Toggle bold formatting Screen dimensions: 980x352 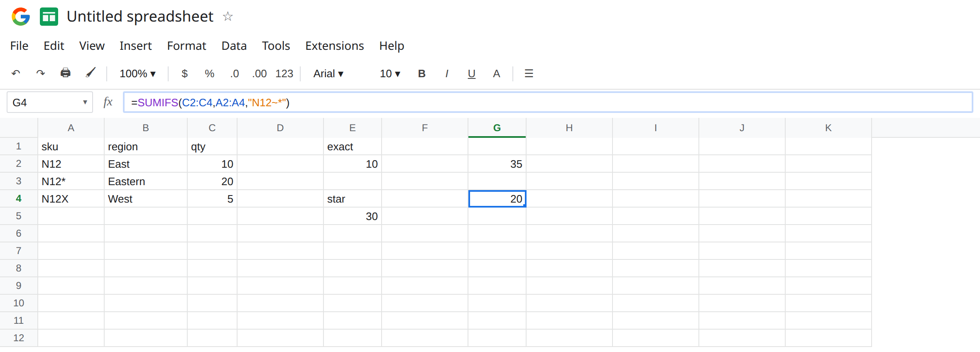pos(421,73)
